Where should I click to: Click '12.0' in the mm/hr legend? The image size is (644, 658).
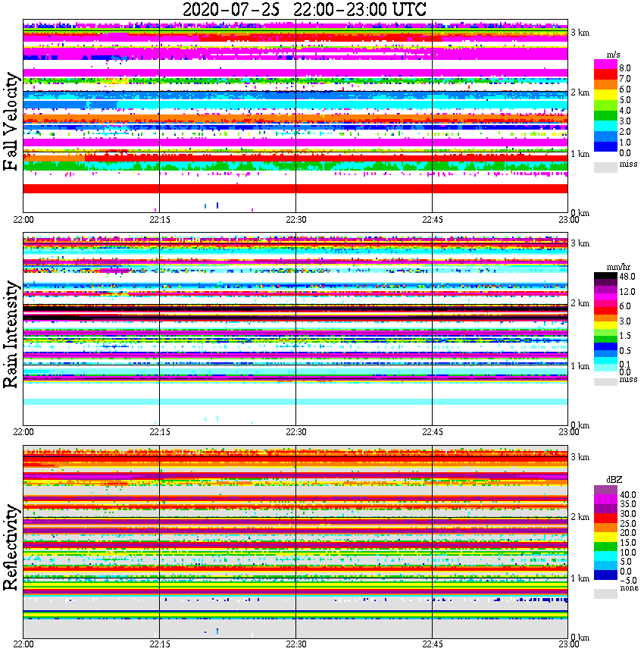[x=627, y=292]
